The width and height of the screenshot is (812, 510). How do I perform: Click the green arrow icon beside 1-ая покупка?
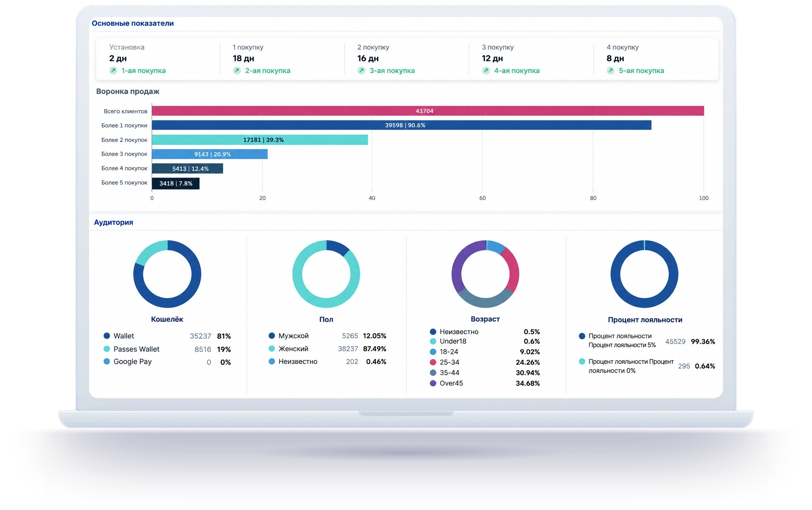[x=113, y=71]
